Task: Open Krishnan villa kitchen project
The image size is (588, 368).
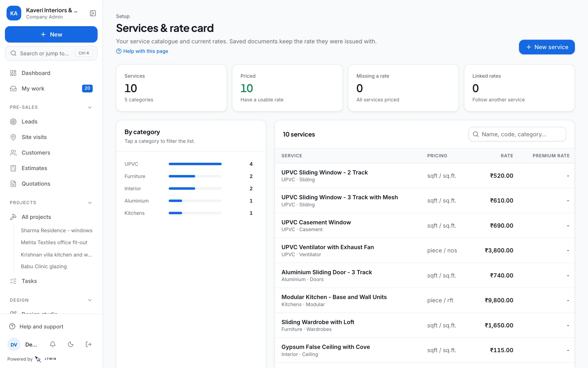Action: 57,255
